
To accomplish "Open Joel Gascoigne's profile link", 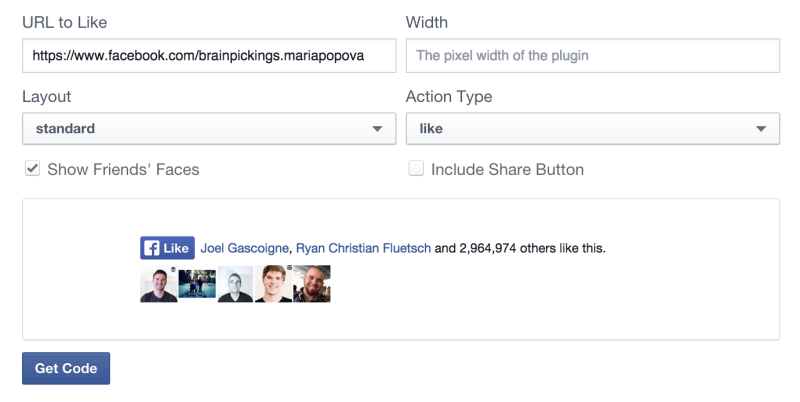I will point(244,248).
